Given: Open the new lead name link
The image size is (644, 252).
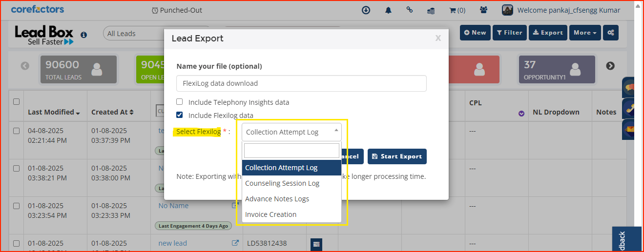Looking at the screenshot, I should pos(172,243).
